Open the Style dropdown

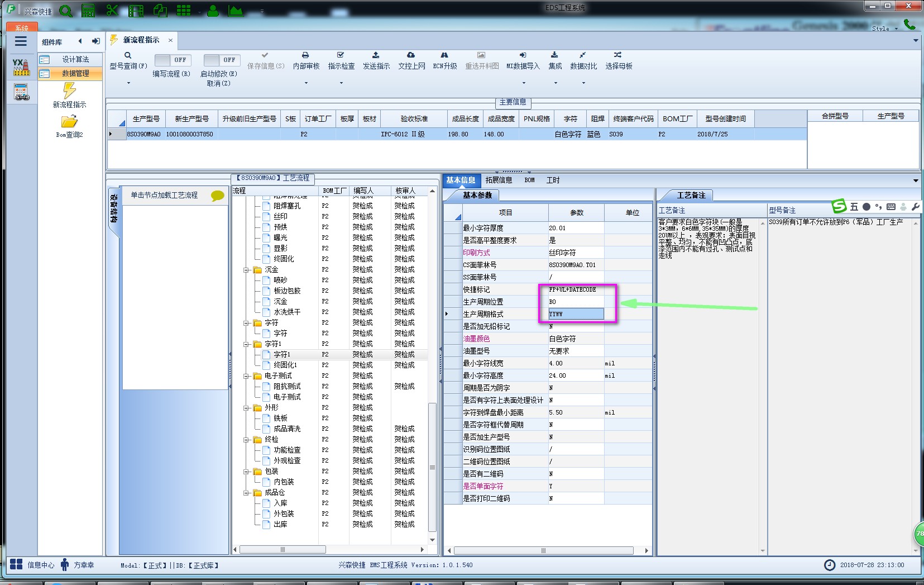coord(885,28)
